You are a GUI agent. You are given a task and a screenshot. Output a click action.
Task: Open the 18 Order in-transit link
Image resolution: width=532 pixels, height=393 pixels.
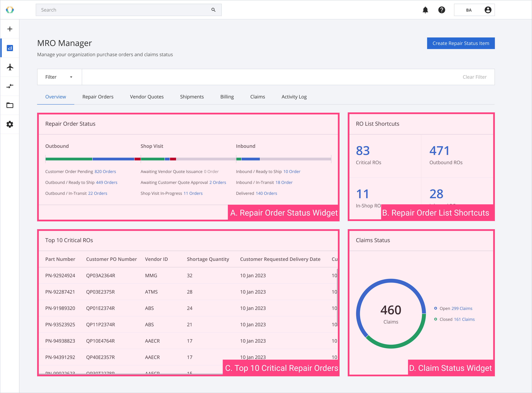click(284, 183)
